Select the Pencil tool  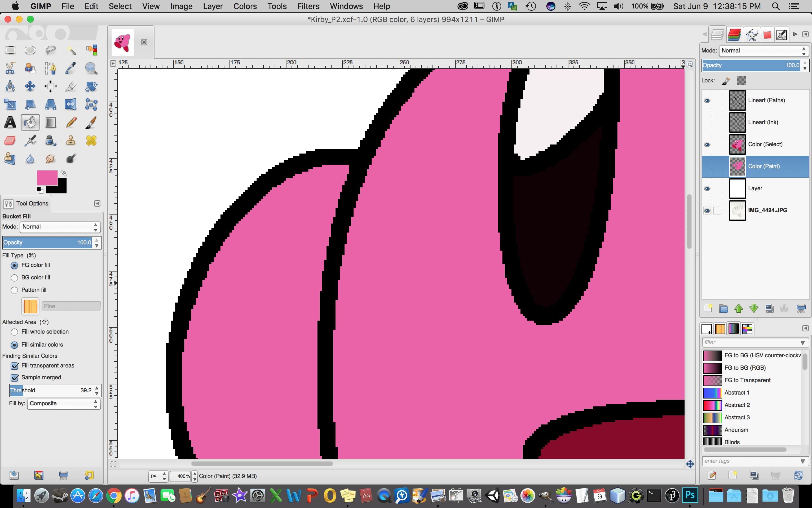pos(71,122)
